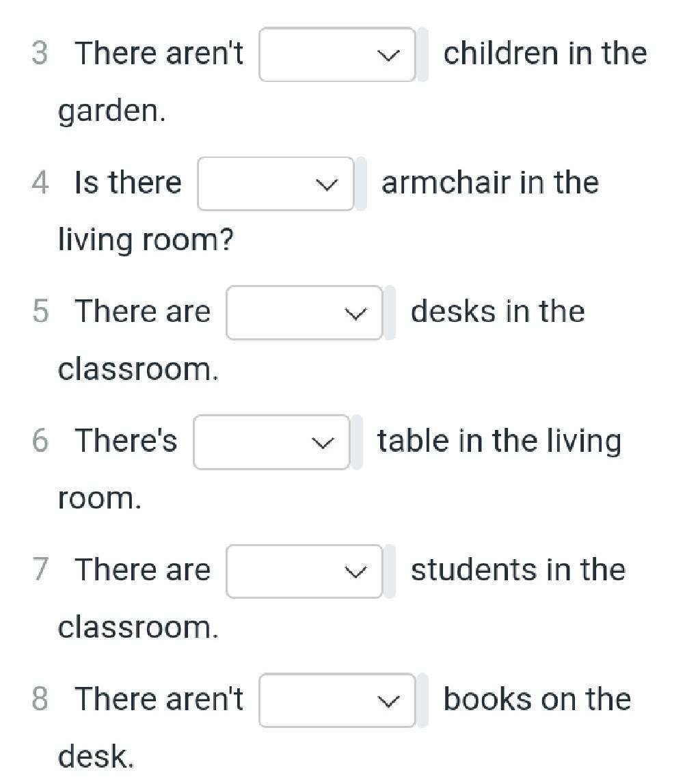Click the chevron arrow in question 8's dropdown
Screen dimensions: 685x784
(x=388, y=701)
